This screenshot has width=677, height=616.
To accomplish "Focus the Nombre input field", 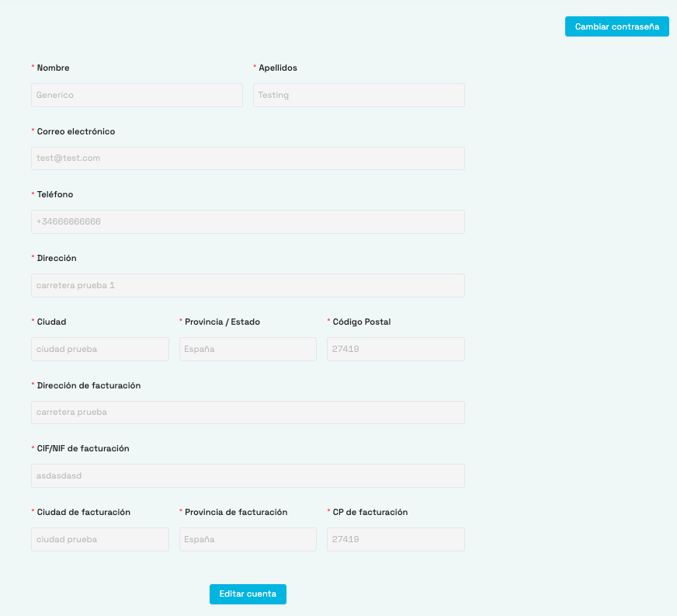I will click(x=137, y=95).
